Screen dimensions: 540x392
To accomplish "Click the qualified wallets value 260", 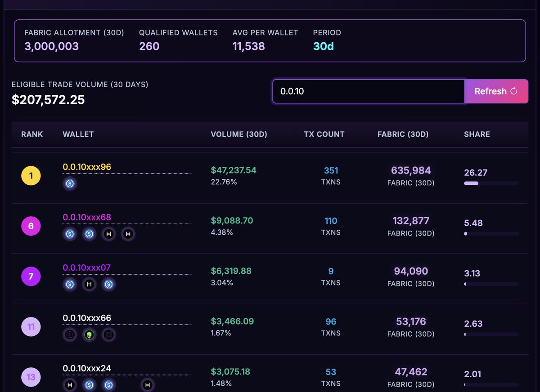I will click(x=149, y=46).
